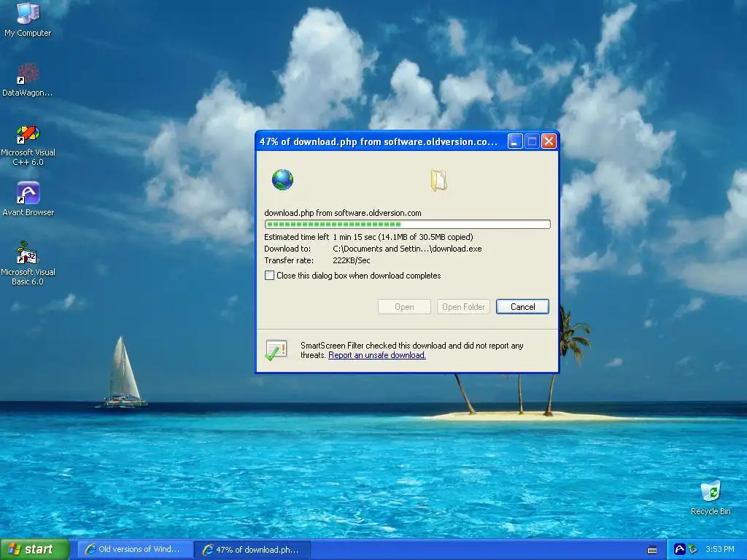Viewport: 747px width, 560px height.
Task: Select the Microsoft Visual C++ 6.0 shortcut
Action: [x=28, y=145]
